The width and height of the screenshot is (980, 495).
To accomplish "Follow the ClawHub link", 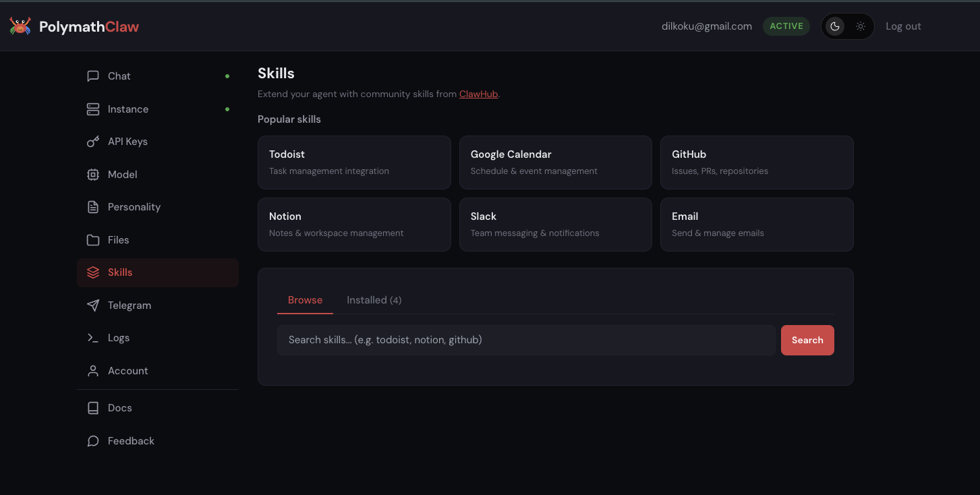I will (478, 94).
